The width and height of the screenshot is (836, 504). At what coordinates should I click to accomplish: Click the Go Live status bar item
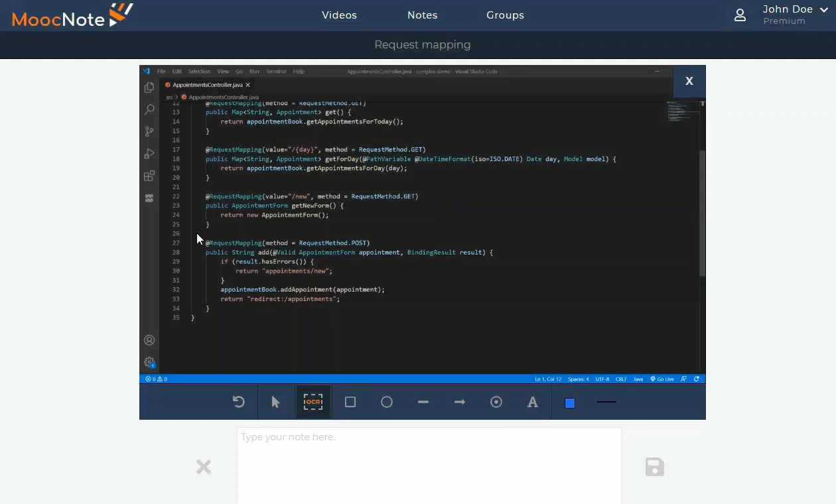(x=662, y=379)
